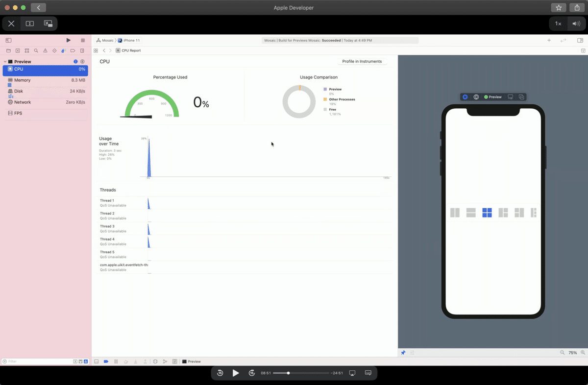This screenshot has height=385, width=588.
Task: Open preview device settings display icon
Action: pyautogui.click(x=511, y=97)
